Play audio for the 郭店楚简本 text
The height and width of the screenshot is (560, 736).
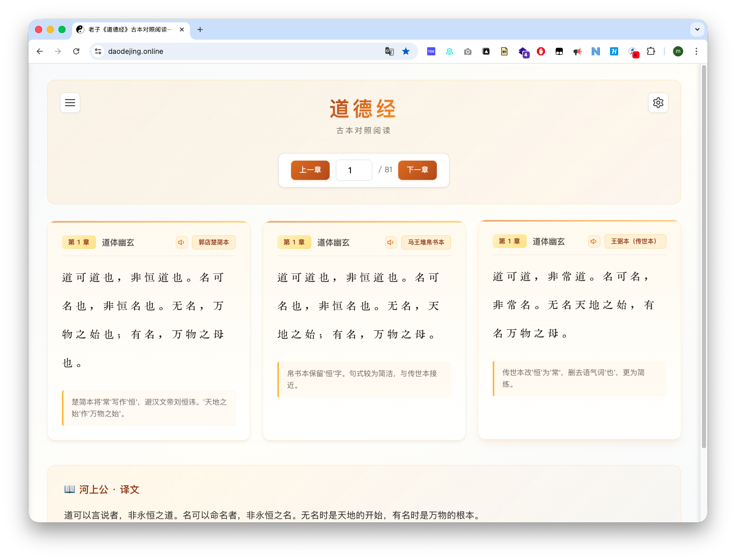(181, 242)
